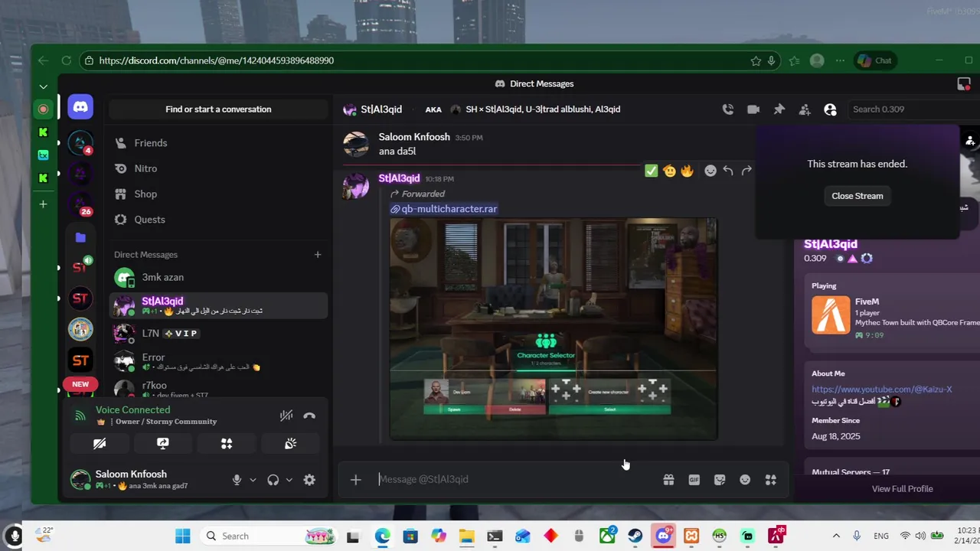Image resolution: width=980 pixels, height=551 pixels.
Task: Reply to the forwarded message
Action: click(728, 171)
